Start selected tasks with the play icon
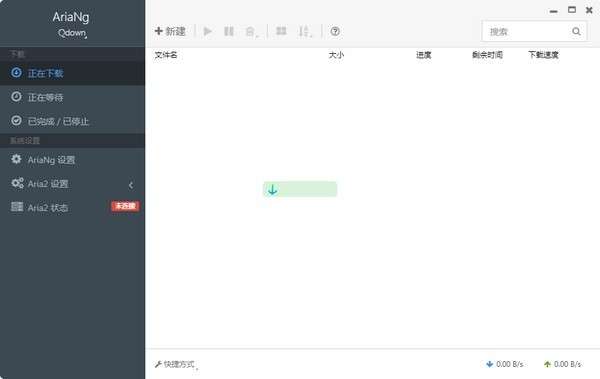This screenshot has height=379, width=600. point(208,31)
